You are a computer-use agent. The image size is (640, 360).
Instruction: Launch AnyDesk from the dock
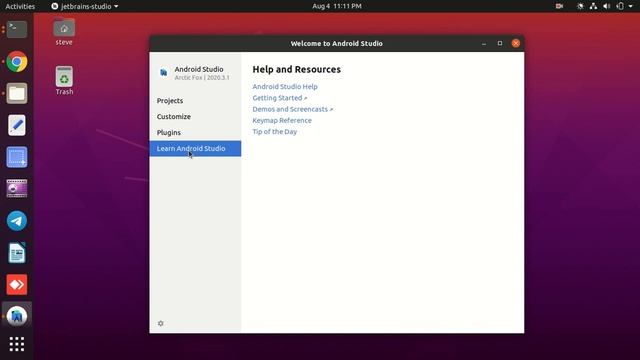(17, 284)
